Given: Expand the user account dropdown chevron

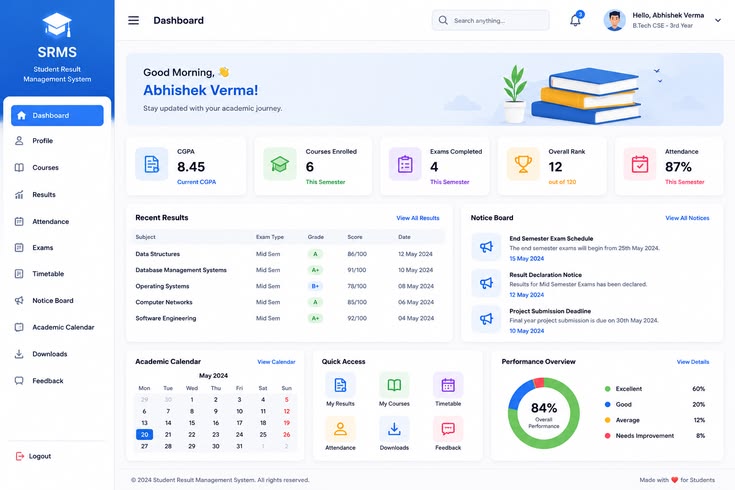Looking at the screenshot, I should (x=718, y=20).
